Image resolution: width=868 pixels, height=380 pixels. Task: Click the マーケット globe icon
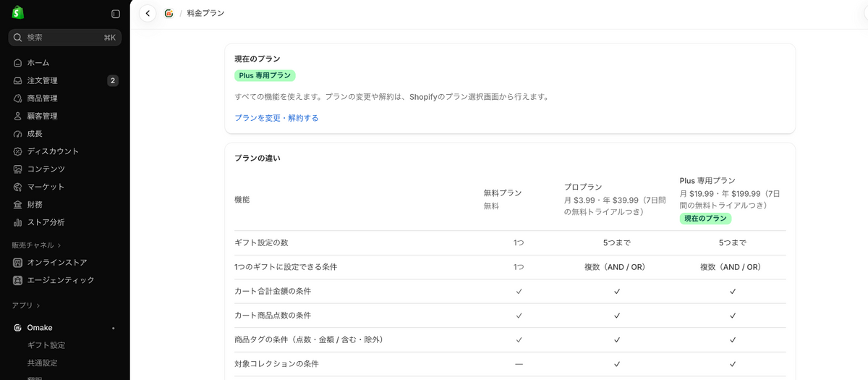point(18,187)
